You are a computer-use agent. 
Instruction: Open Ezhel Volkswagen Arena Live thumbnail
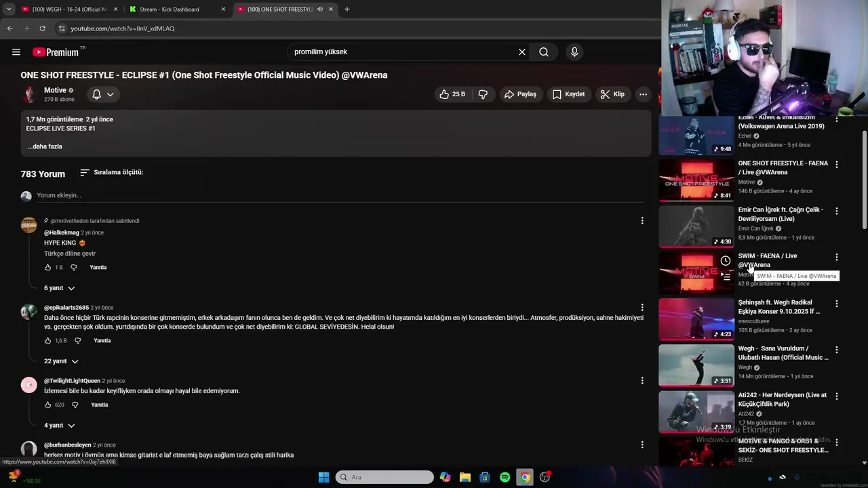click(x=696, y=135)
